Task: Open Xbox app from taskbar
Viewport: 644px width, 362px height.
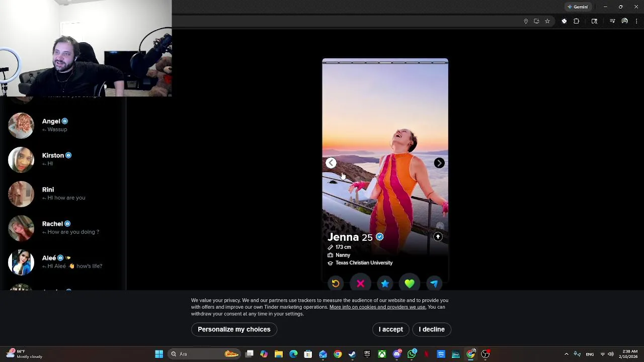Action: click(382, 354)
